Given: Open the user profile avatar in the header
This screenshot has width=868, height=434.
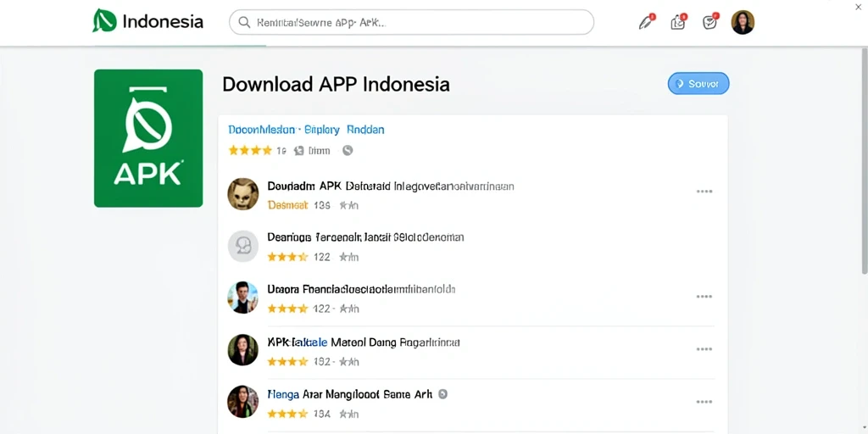Looking at the screenshot, I should [x=743, y=22].
